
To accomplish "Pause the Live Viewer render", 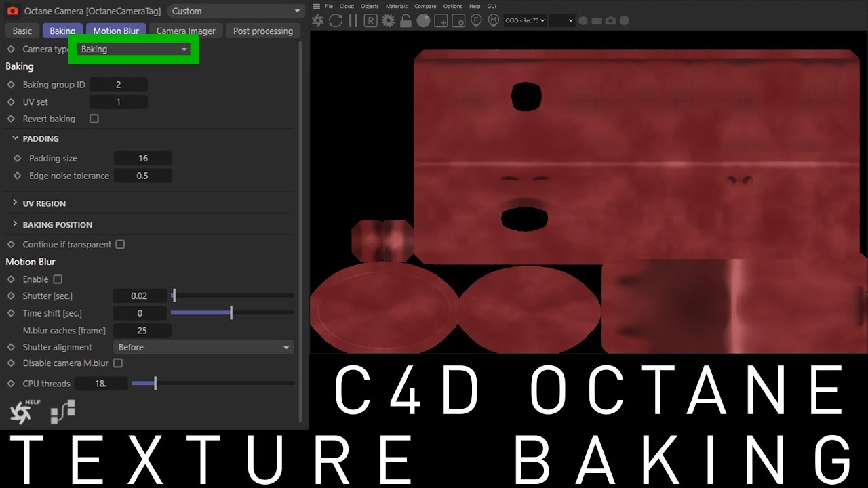I will point(353,20).
